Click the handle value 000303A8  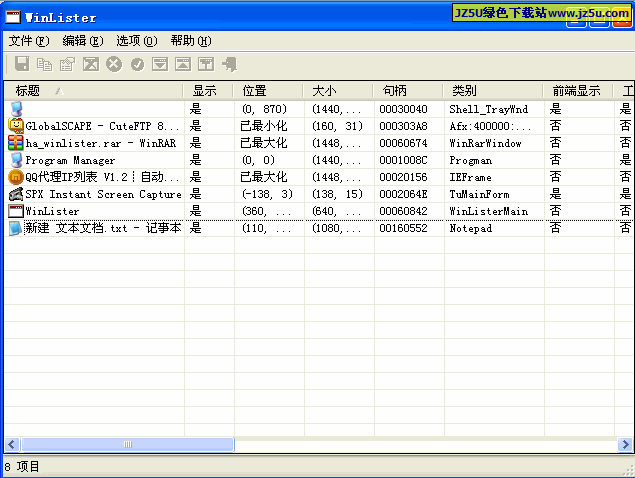[403, 126]
